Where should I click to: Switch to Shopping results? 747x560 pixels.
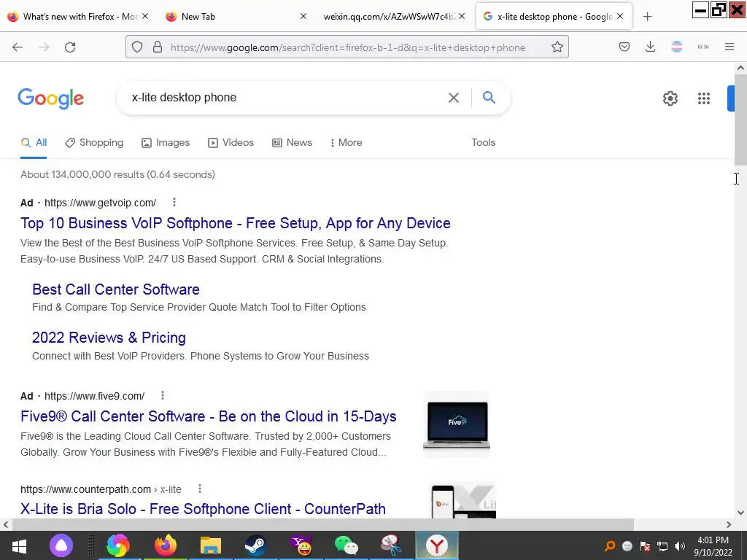pos(94,142)
